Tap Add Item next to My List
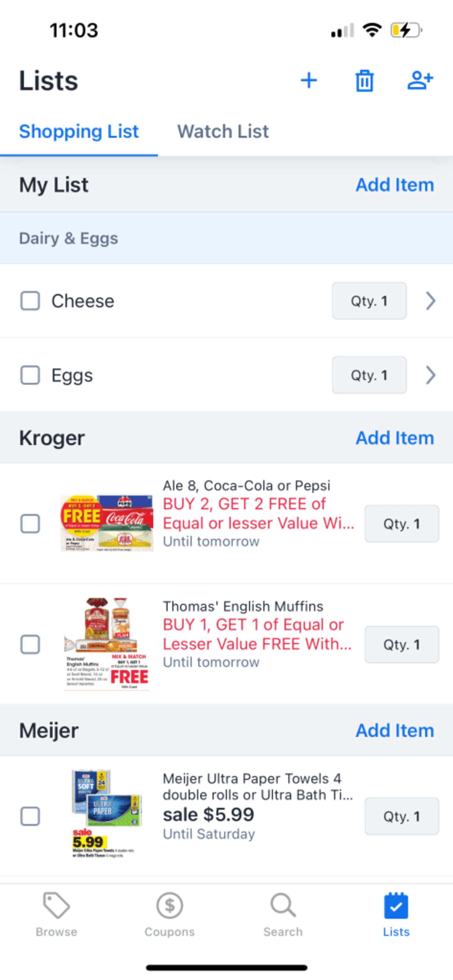The image size is (453, 980). 395,185
